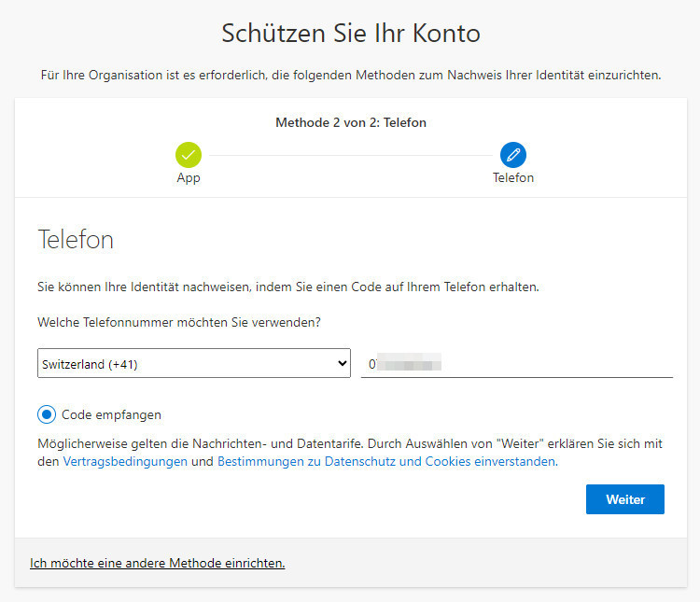
Task: Open Bestimmungen zu Datenschutz und Cookies link
Action: click(x=385, y=461)
